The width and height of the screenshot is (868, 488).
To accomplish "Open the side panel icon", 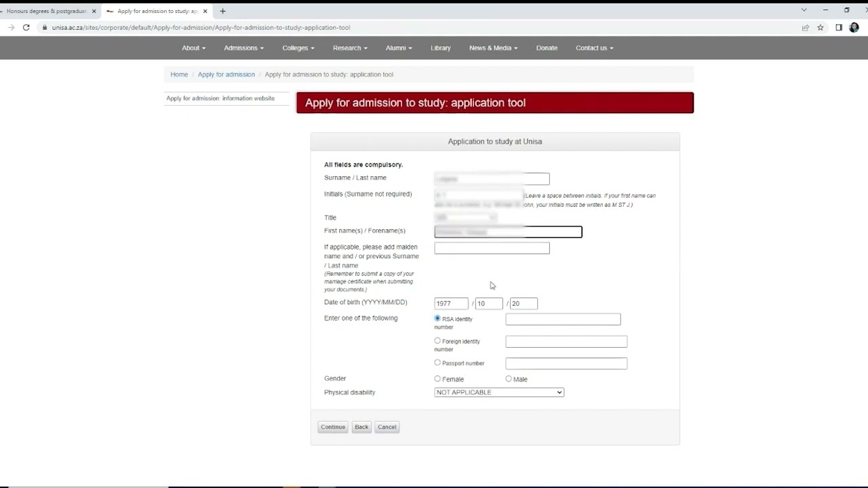I will [x=839, y=28].
